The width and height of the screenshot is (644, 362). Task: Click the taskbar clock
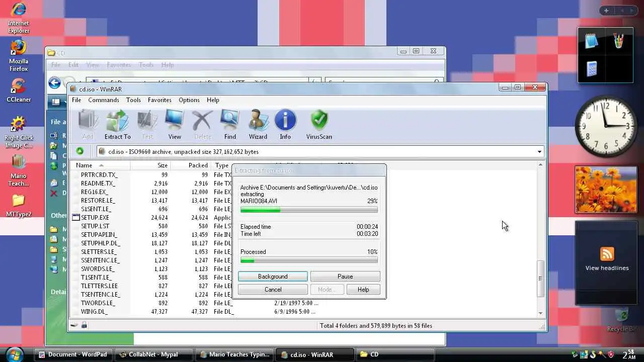click(x=629, y=354)
